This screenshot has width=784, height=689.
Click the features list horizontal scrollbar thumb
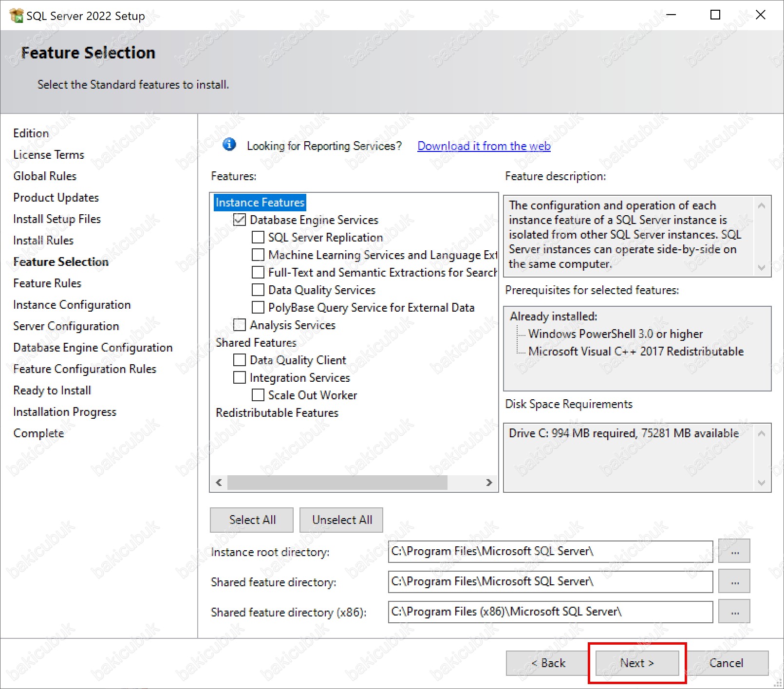(337, 483)
